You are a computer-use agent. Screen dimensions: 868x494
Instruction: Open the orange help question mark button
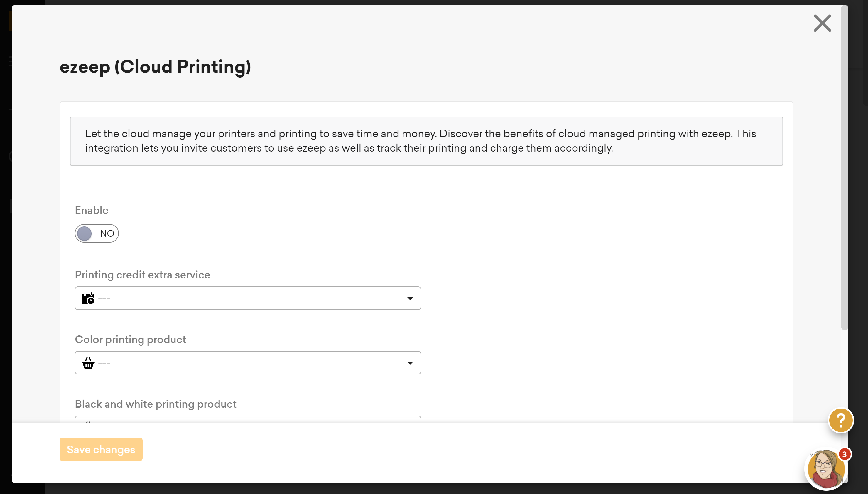pos(841,420)
